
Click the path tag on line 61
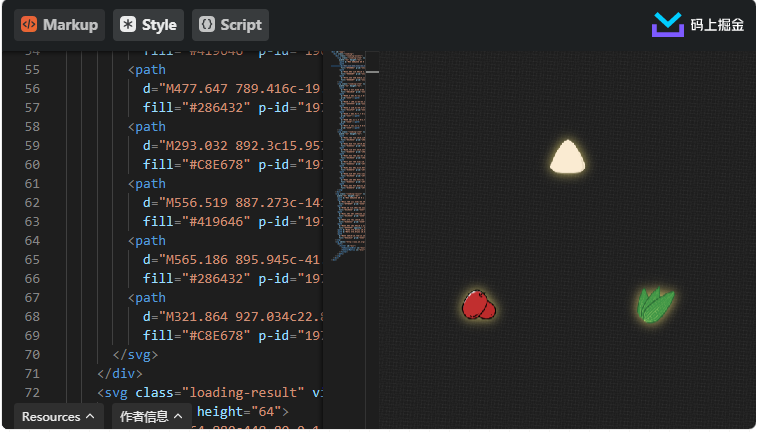pyautogui.click(x=147, y=184)
